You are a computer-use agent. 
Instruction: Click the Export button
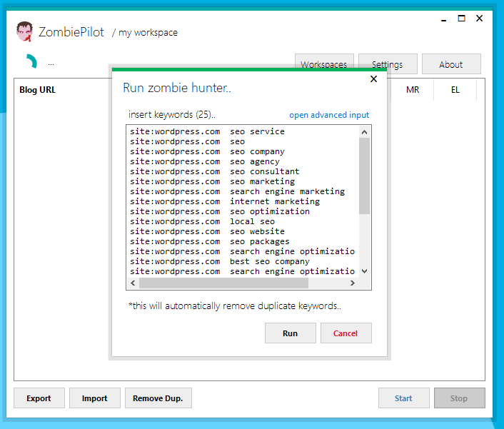pyautogui.click(x=39, y=398)
